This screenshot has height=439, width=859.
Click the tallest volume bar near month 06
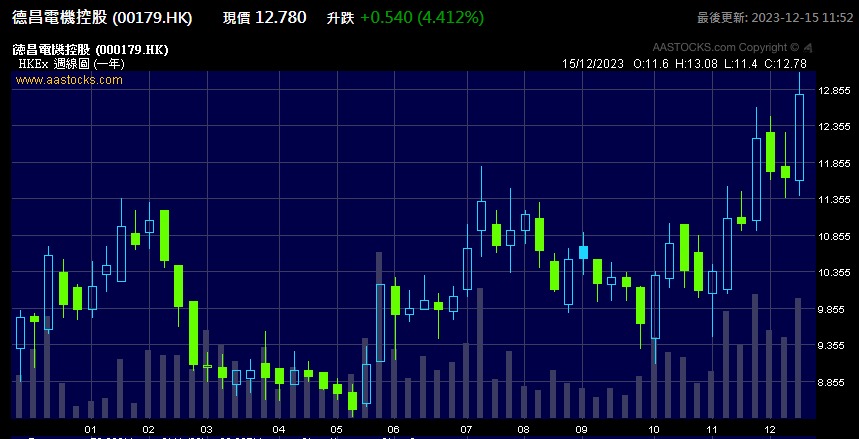379,335
